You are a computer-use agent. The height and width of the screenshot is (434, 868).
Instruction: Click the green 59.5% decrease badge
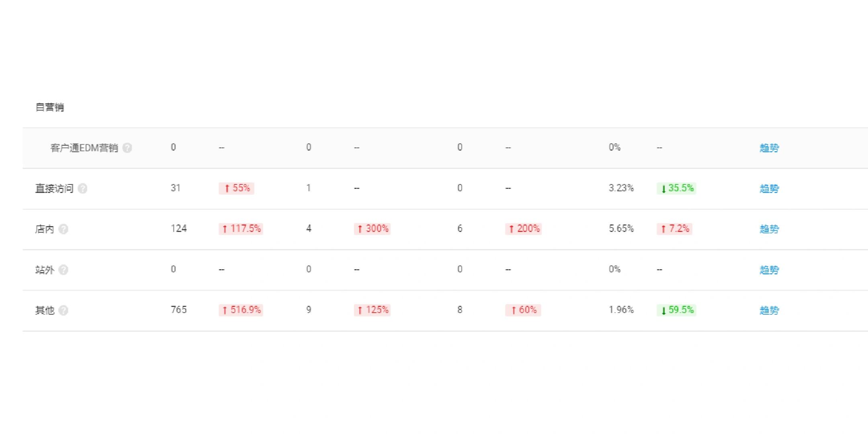click(676, 310)
